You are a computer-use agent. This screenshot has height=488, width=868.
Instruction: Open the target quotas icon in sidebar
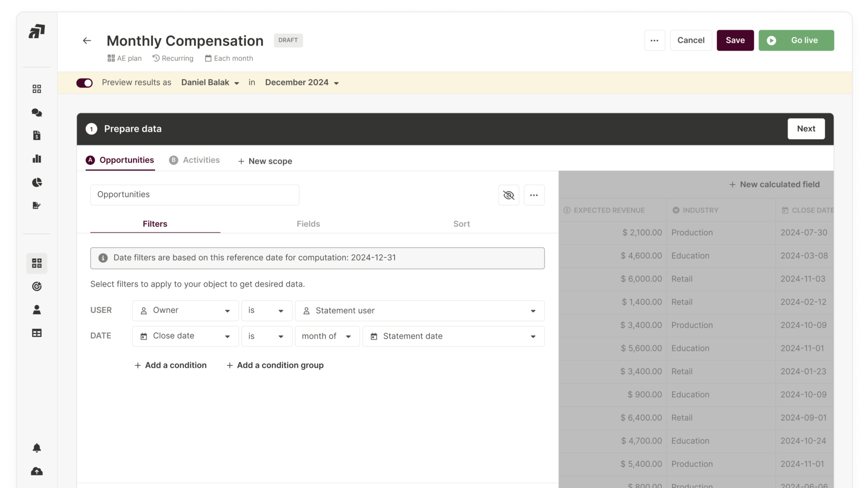37,286
